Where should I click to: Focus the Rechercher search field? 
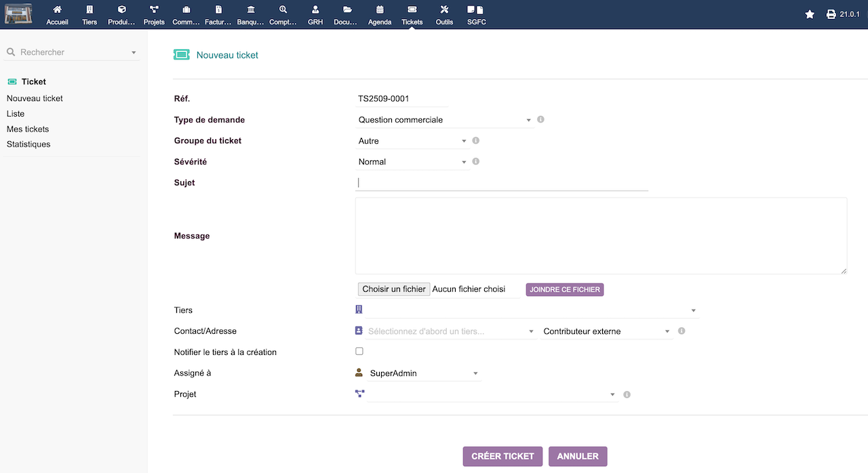click(71, 52)
